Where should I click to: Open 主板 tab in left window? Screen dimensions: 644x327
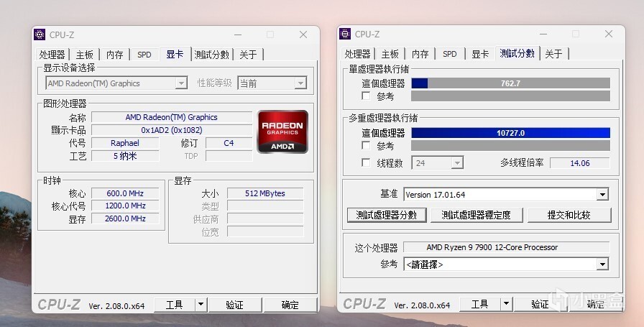(x=85, y=55)
